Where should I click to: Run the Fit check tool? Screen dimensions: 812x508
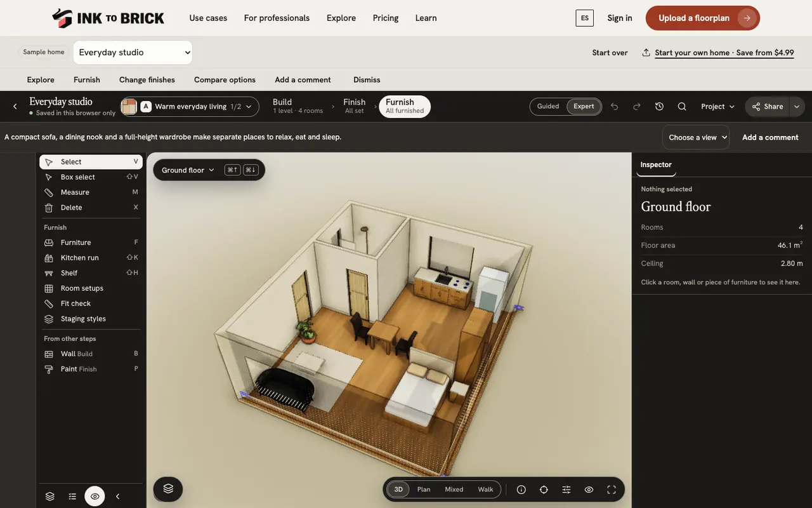(91, 304)
